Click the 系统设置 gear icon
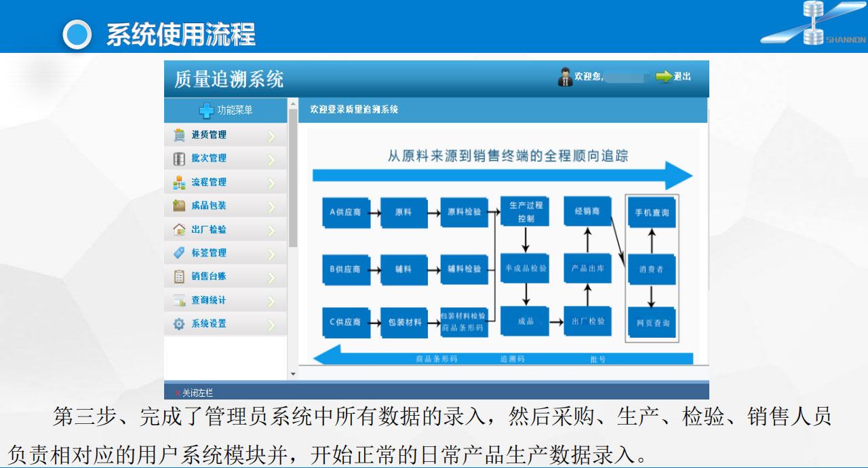 [179, 324]
